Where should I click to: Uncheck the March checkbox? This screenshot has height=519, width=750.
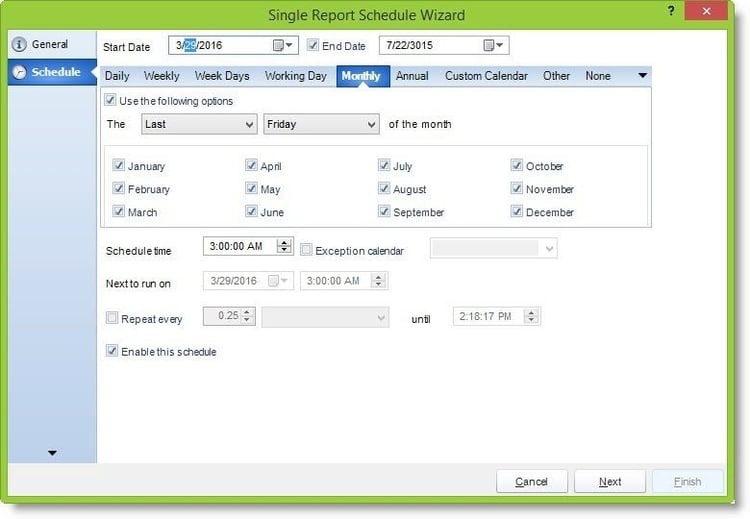(x=118, y=211)
